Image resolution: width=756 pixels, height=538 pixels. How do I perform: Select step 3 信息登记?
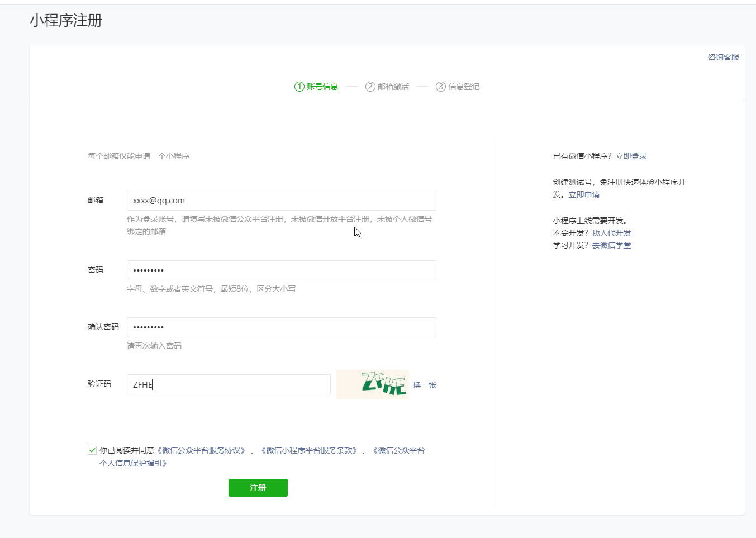click(458, 87)
